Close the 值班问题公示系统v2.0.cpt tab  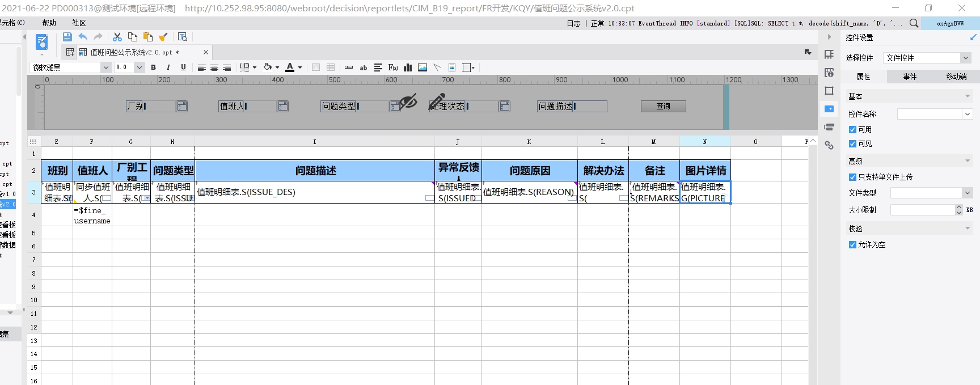tap(206, 52)
